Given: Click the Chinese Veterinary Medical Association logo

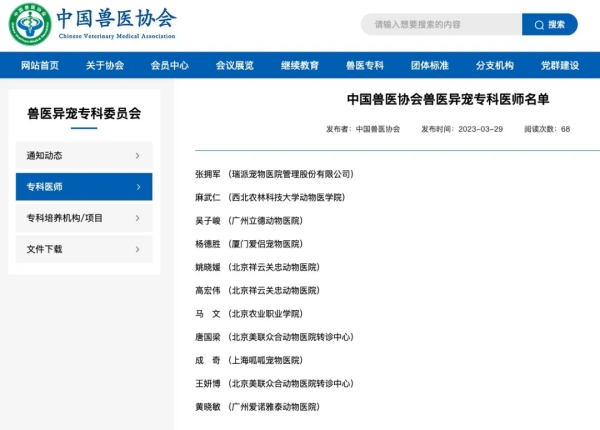Looking at the screenshot, I should pos(30,24).
